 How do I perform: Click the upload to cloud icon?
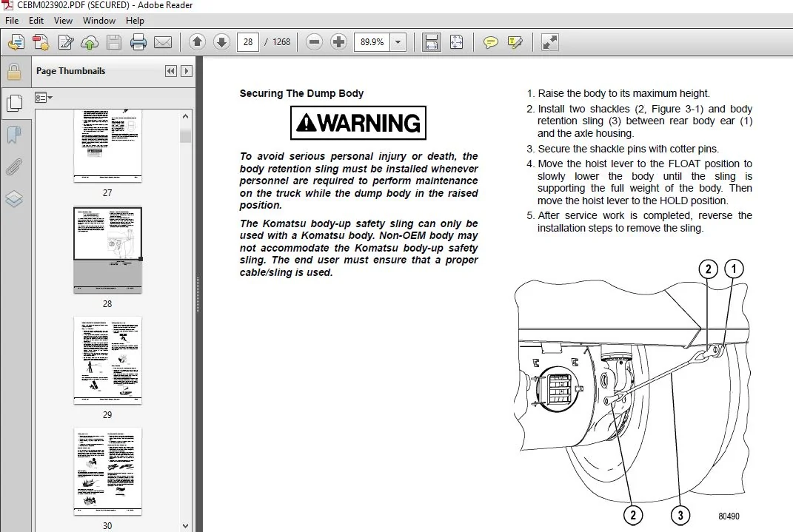(90, 42)
